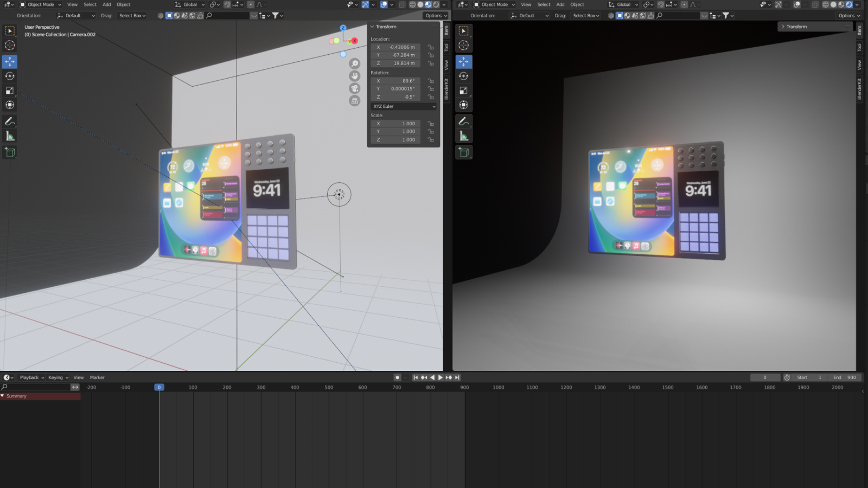
Task: Select the Transform tool in left viewport
Action: (10, 105)
